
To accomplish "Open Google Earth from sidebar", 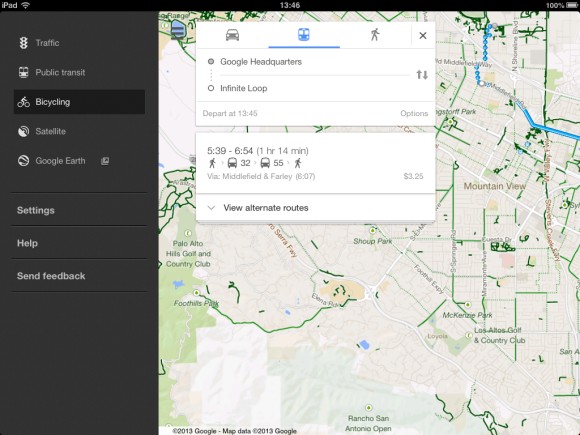I will [x=79, y=161].
